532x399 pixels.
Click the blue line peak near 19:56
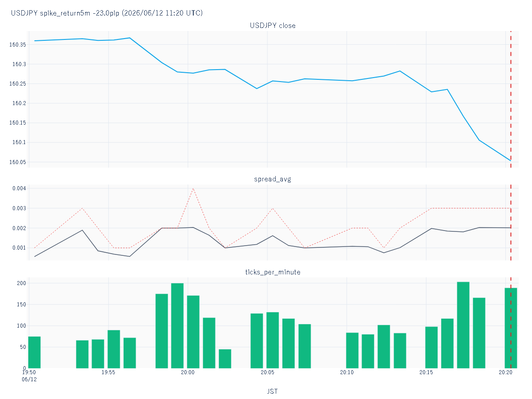click(x=129, y=38)
